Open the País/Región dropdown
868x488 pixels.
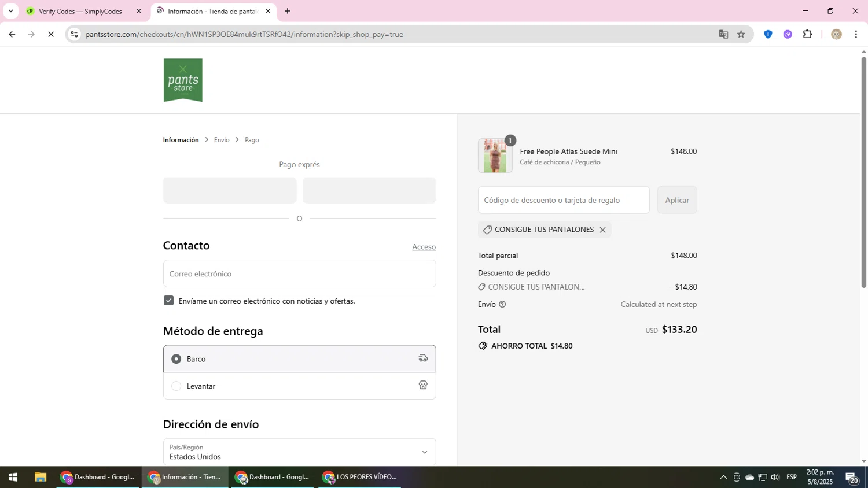click(299, 452)
